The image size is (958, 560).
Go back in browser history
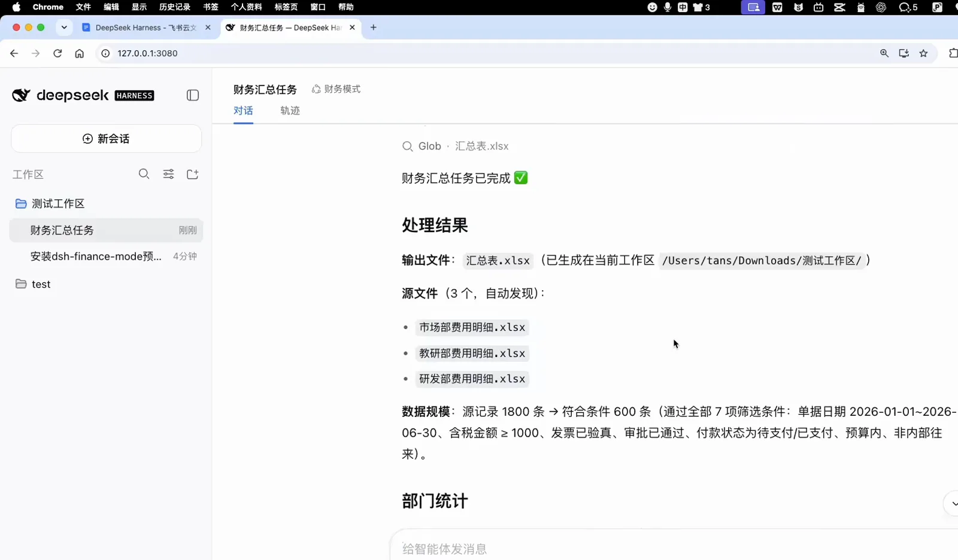pyautogui.click(x=14, y=53)
